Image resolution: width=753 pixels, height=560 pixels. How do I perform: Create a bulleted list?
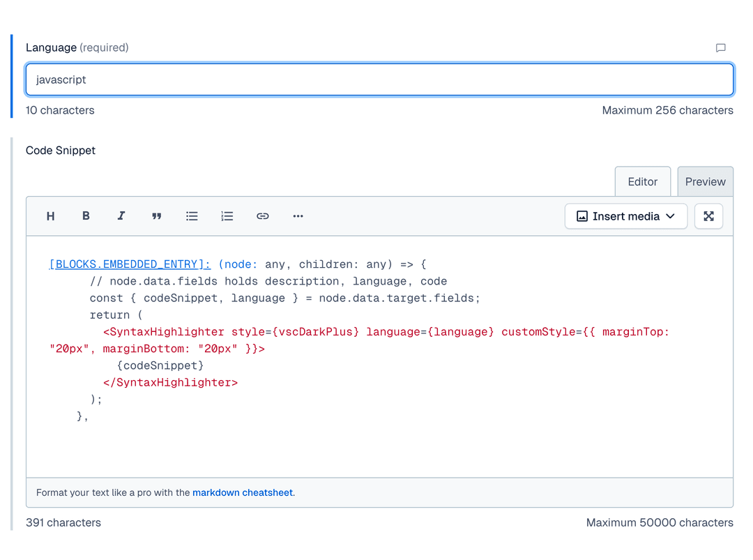[x=192, y=216]
